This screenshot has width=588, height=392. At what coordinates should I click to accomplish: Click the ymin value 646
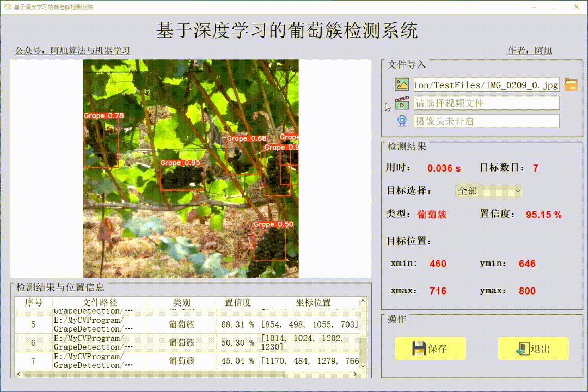click(527, 264)
